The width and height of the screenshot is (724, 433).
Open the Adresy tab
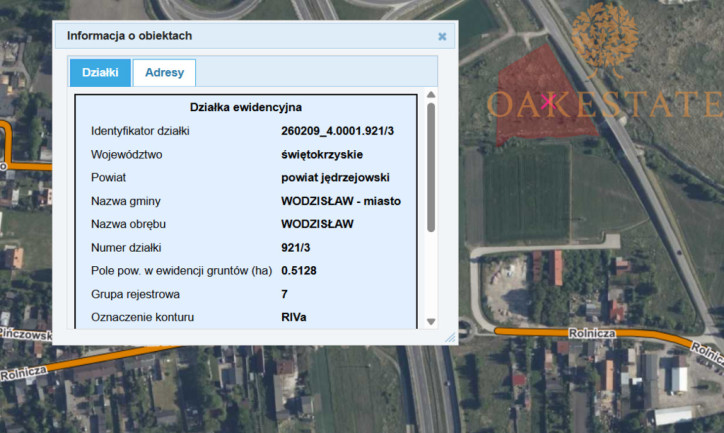click(x=164, y=72)
